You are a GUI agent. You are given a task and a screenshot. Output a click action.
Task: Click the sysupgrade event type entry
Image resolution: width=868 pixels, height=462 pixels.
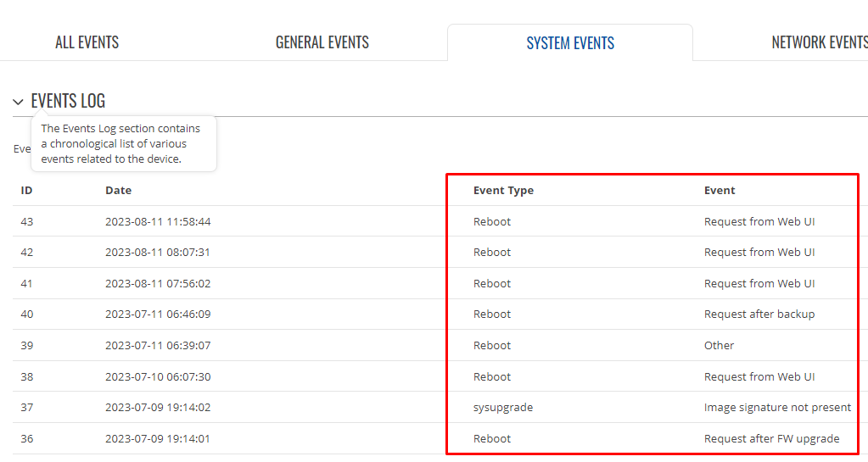tap(503, 407)
